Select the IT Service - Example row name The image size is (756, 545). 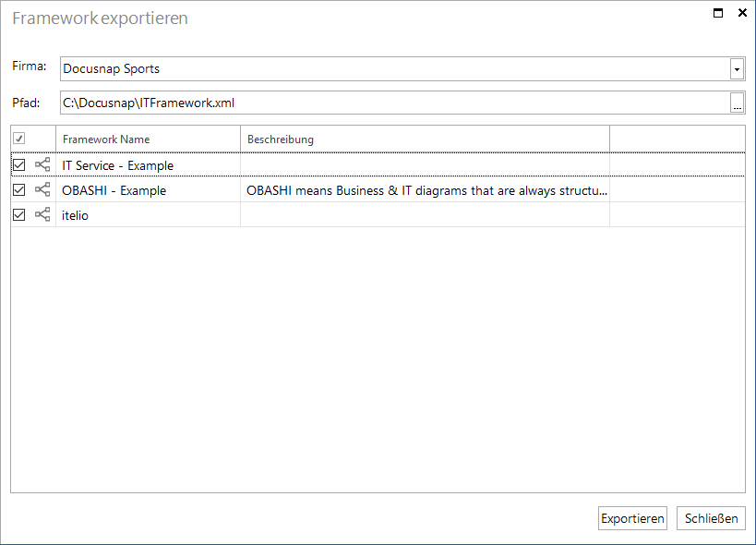pos(117,165)
